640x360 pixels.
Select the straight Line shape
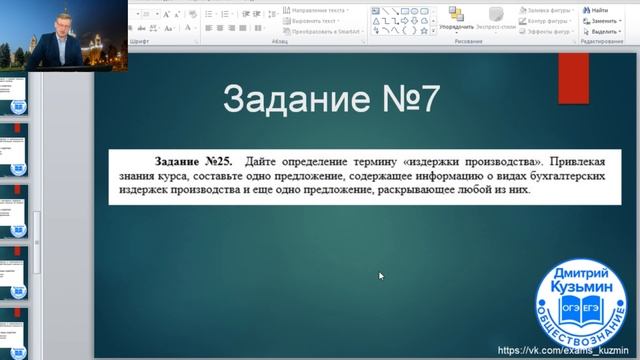385,11
